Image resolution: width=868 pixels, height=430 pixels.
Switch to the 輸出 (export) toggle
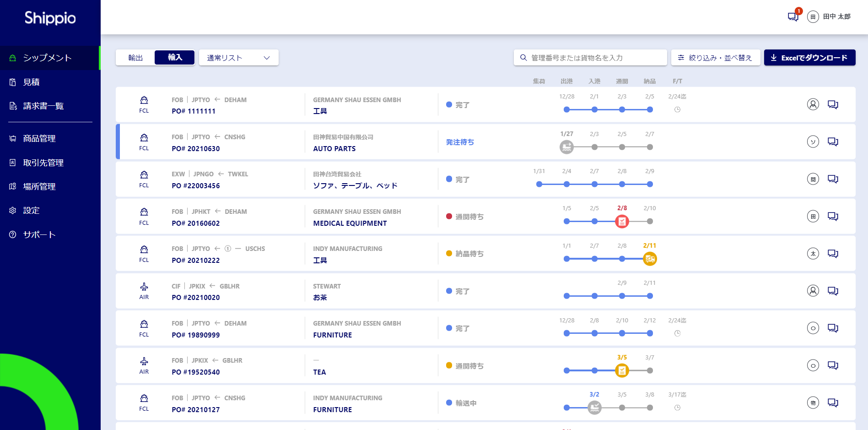pyautogui.click(x=135, y=58)
